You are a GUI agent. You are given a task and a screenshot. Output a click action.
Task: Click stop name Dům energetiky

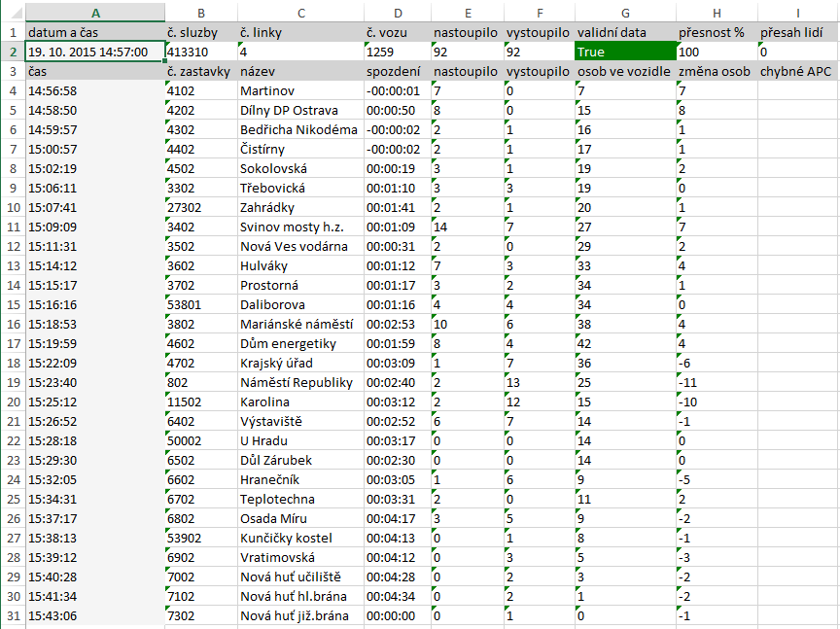tap(301, 343)
